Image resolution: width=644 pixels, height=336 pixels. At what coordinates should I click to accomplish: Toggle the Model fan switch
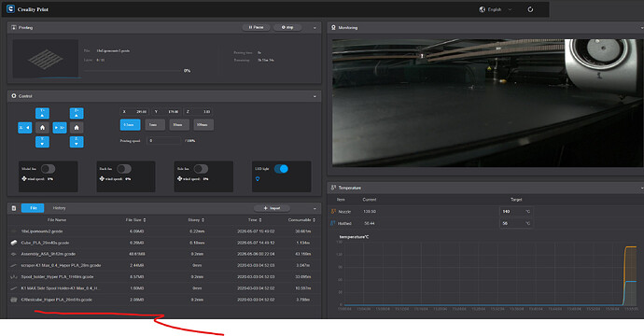(48, 169)
